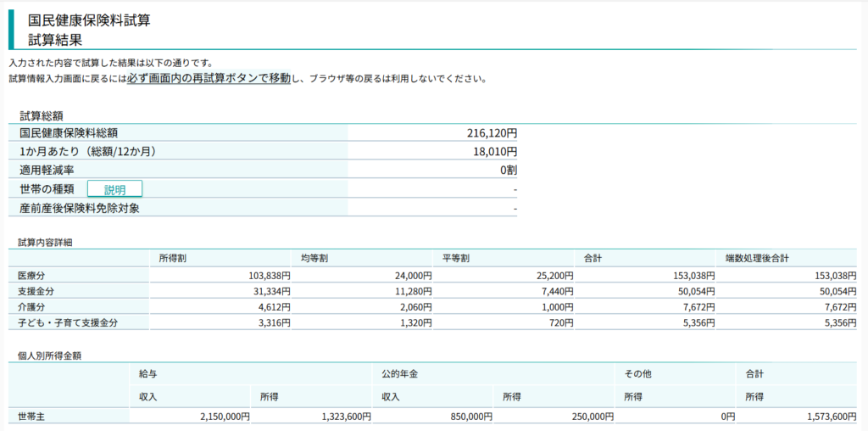Click the emphasized text 必ず画面内の再試算ボタンで移動
This screenshot has height=431, width=868.
coord(209,78)
